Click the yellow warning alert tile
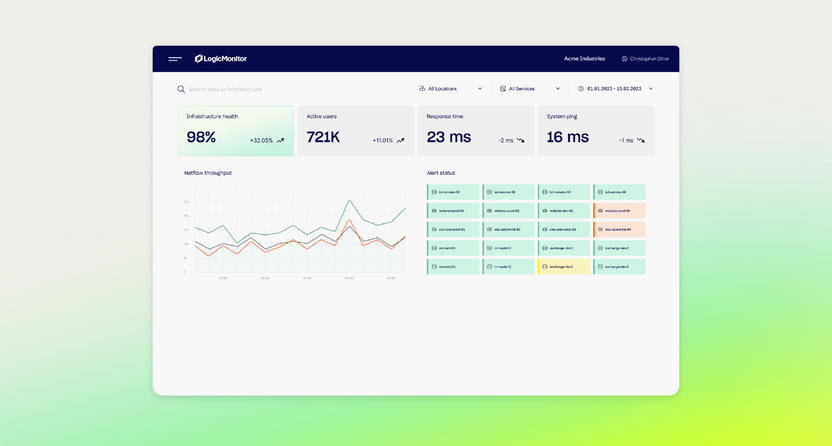 click(x=564, y=267)
